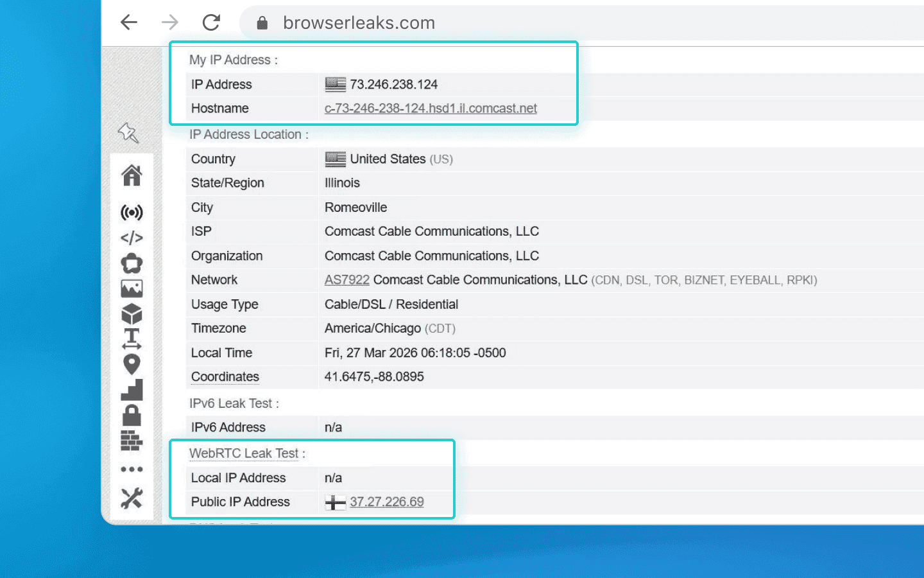Open the hostname link for comcast.net
Screen dimensions: 924x578
click(x=430, y=108)
